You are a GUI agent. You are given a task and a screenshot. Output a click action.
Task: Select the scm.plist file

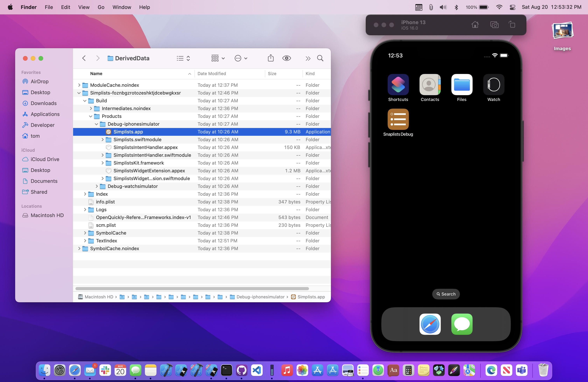[x=202, y=225]
